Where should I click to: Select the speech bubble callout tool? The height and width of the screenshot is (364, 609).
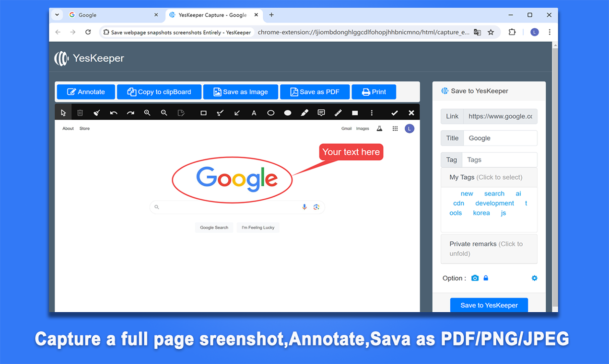[321, 113]
